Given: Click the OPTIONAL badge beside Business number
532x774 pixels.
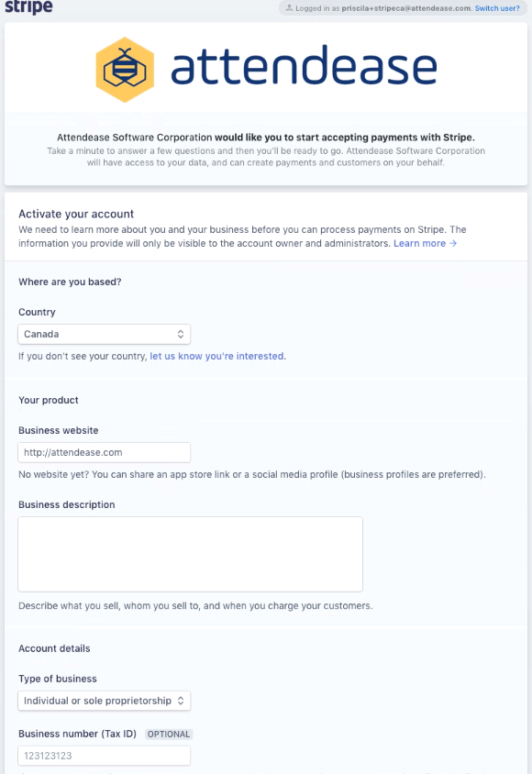Looking at the screenshot, I should (x=168, y=734).
